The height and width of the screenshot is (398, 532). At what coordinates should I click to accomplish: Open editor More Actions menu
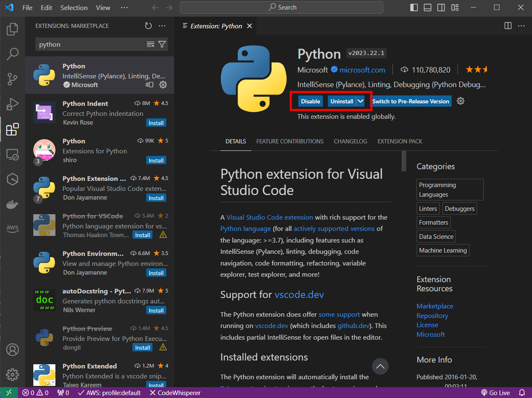point(521,25)
